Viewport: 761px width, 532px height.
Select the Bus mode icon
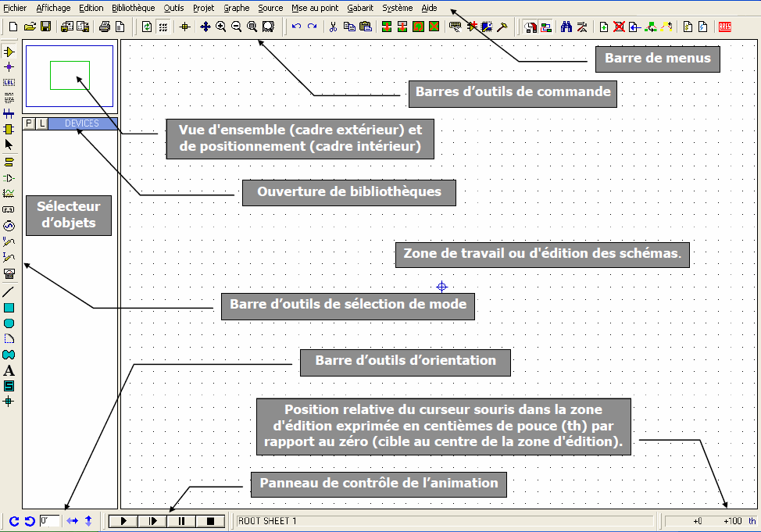(x=9, y=114)
